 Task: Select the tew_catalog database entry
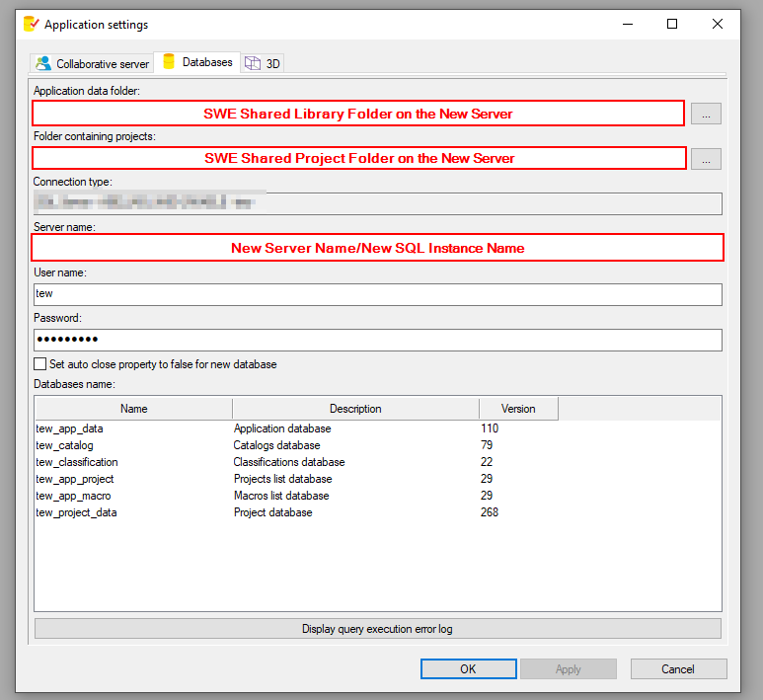coord(64,445)
